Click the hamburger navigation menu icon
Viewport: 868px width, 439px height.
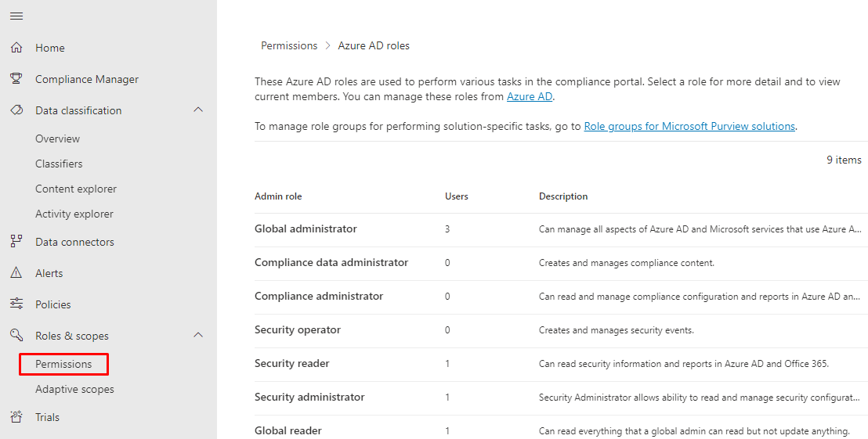(x=16, y=16)
